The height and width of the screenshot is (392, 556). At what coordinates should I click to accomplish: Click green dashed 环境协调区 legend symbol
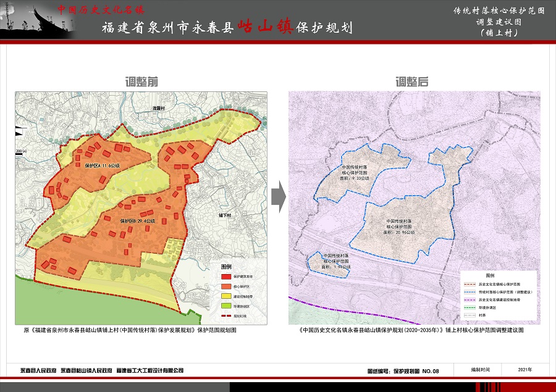[469, 307]
